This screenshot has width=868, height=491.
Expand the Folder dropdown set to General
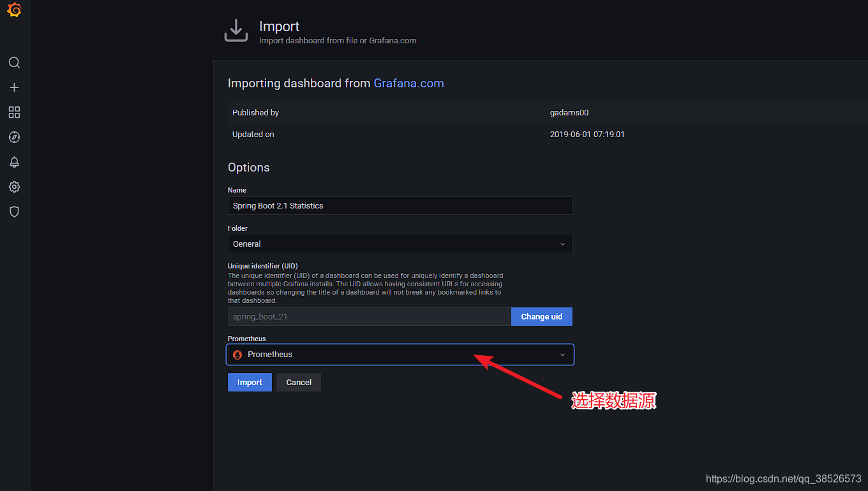[x=400, y=244]
